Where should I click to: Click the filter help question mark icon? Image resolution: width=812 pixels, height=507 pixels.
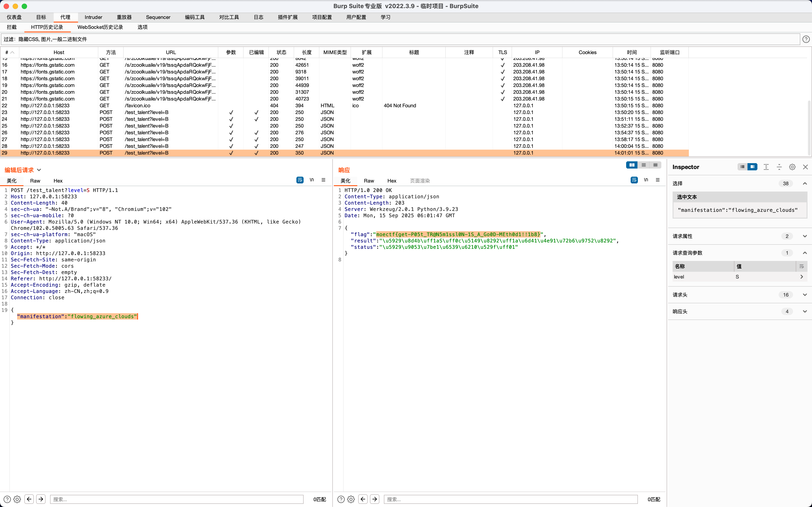[806, 39]
